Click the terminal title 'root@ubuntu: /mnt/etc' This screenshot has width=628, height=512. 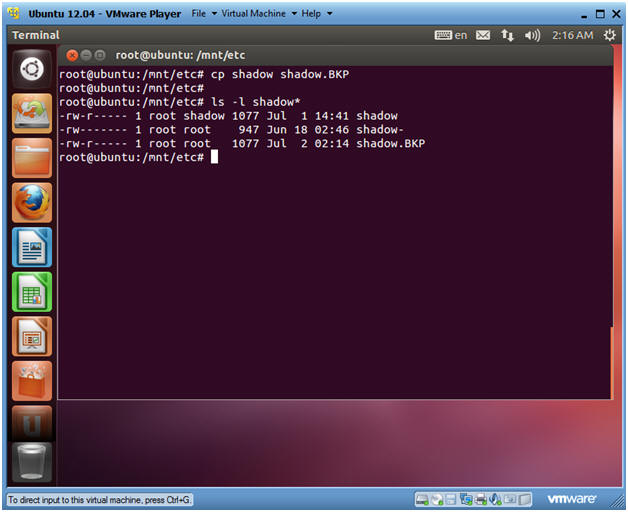point(180,55)
